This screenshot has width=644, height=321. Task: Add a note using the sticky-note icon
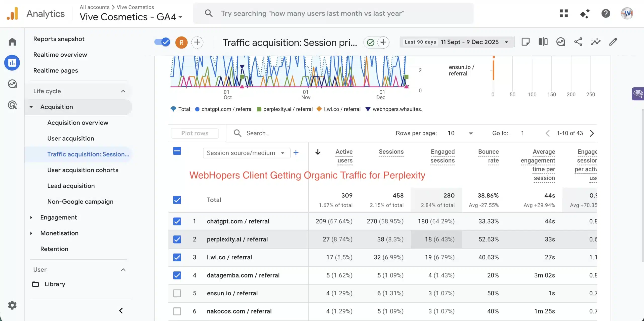526,42
